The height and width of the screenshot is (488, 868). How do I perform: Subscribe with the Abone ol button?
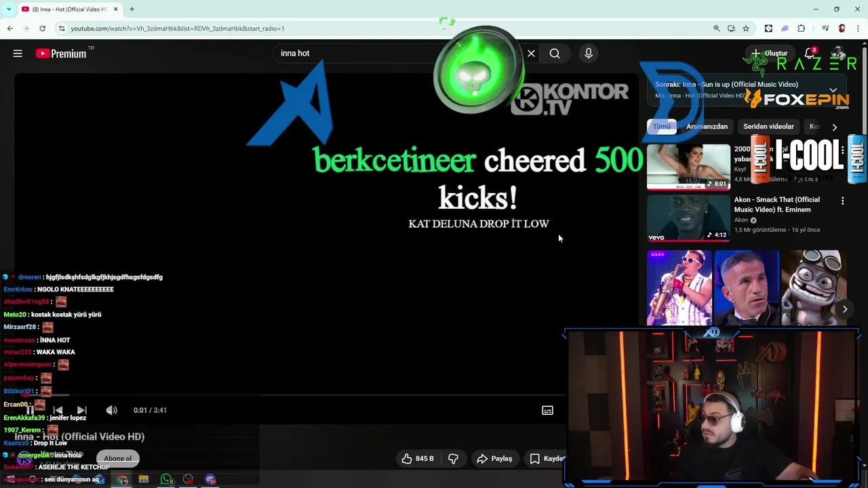click(118, 459)
